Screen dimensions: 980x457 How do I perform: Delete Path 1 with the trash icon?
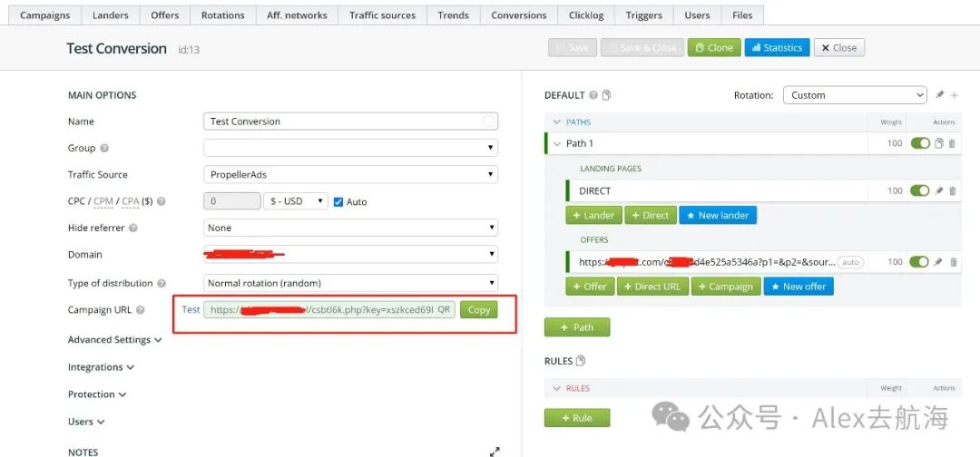[x=952, y=143]
